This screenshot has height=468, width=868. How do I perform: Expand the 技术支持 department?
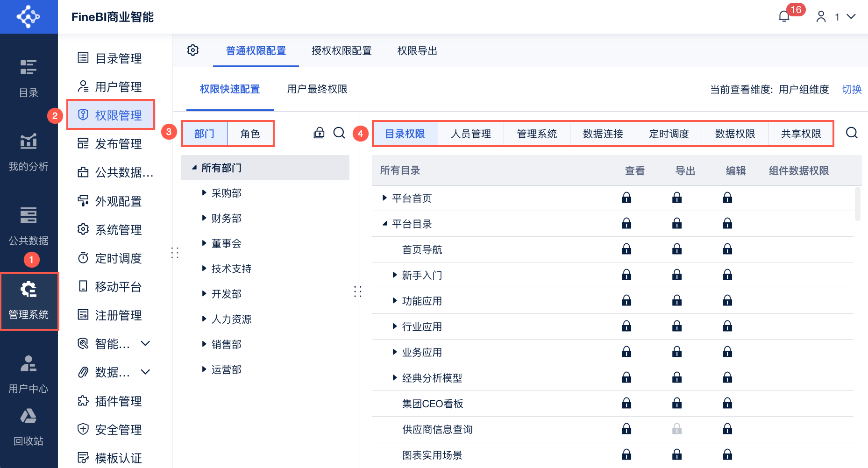(204, 268)
